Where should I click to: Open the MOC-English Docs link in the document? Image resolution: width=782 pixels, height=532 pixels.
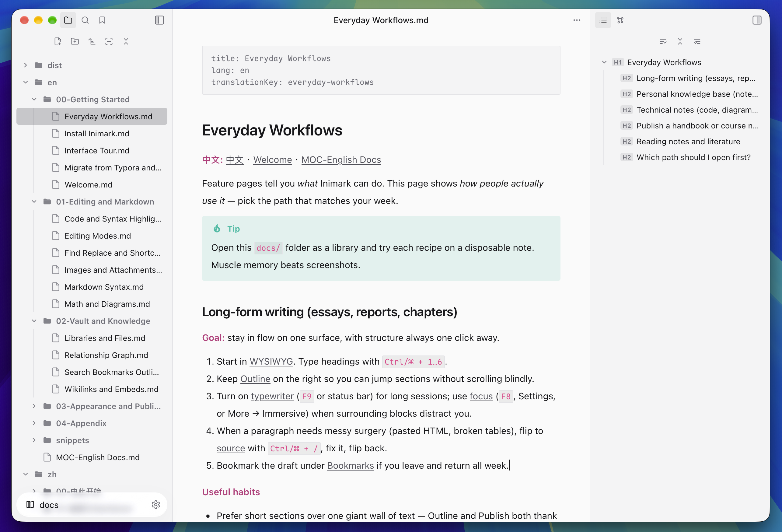click(341, 160)
